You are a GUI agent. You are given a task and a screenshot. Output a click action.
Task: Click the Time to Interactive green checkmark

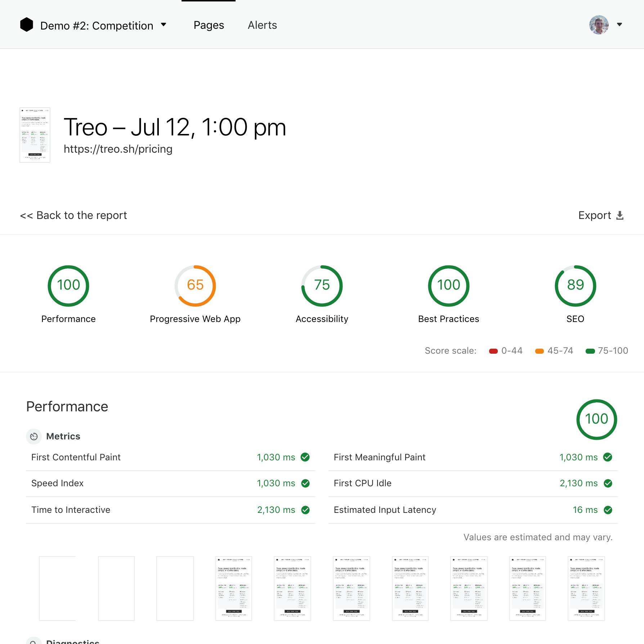pyautogui.click(x=305, y=510)
